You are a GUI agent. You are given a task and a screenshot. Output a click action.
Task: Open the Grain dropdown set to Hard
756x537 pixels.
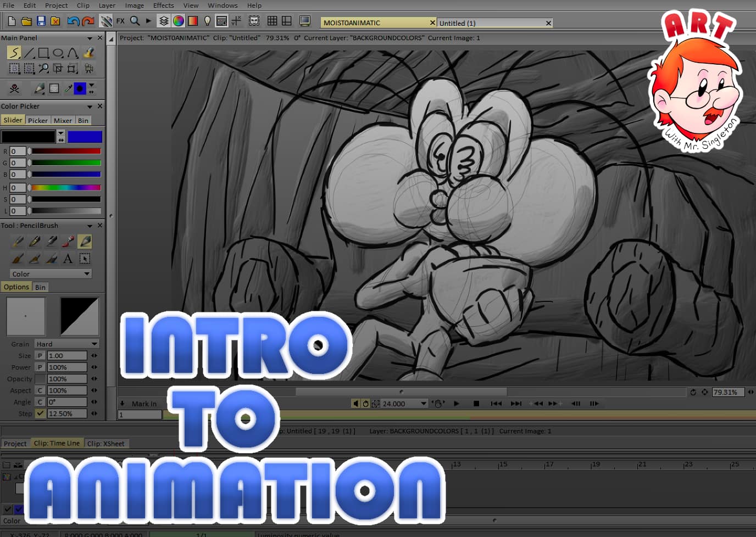tap(66, 344)
